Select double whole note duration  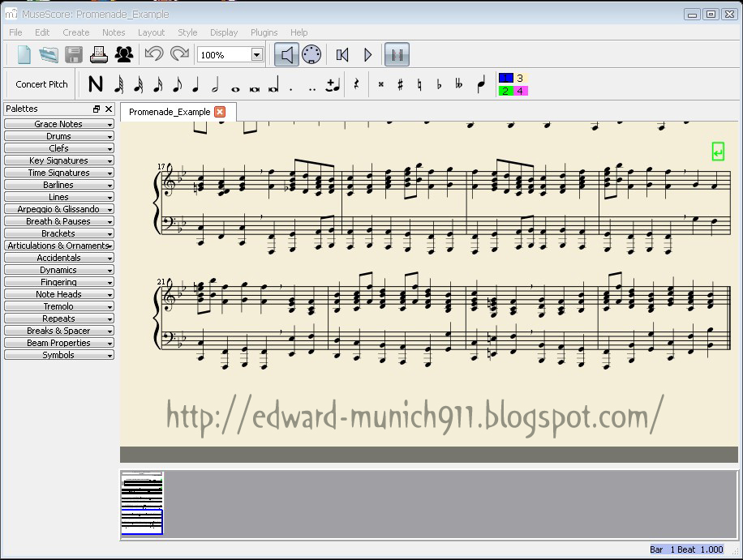255,88
